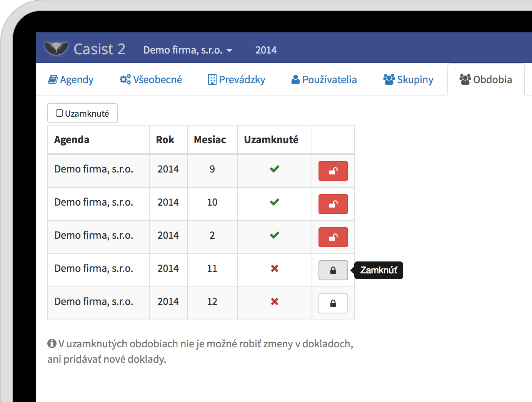Click the Mesiac column header
This screenshot has height=402, width=532.
coord(210,140)
